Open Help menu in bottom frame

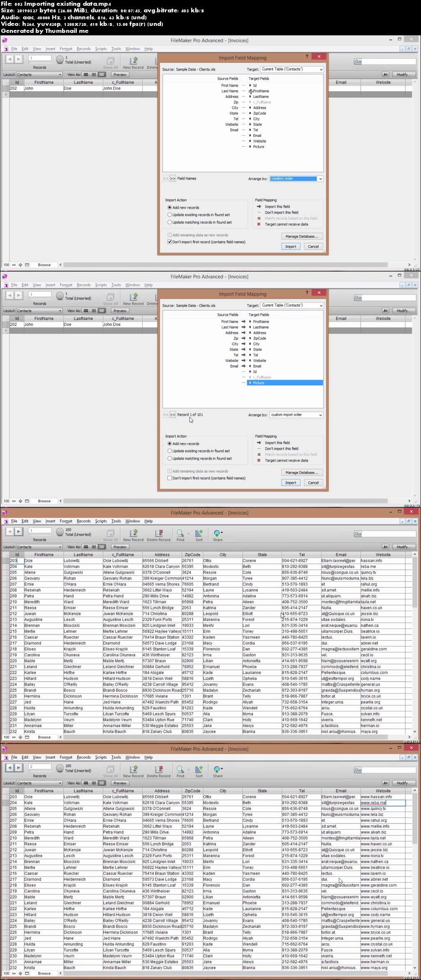point(148,757)
